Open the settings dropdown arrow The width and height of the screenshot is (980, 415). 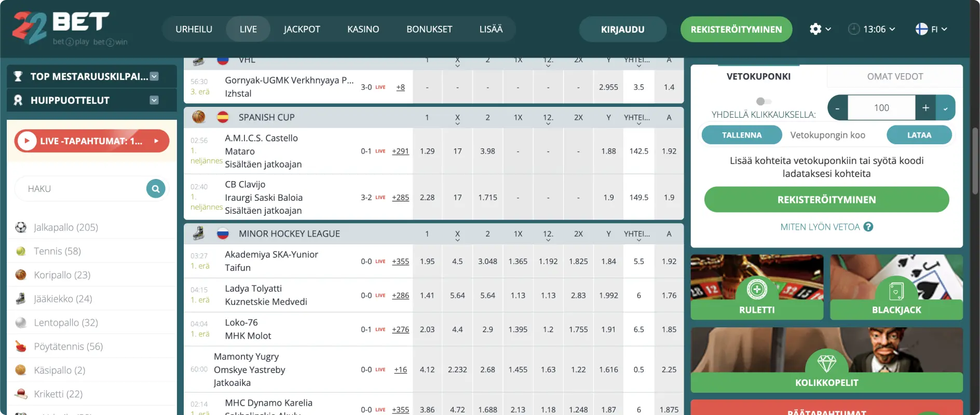(x=828, y=29)
